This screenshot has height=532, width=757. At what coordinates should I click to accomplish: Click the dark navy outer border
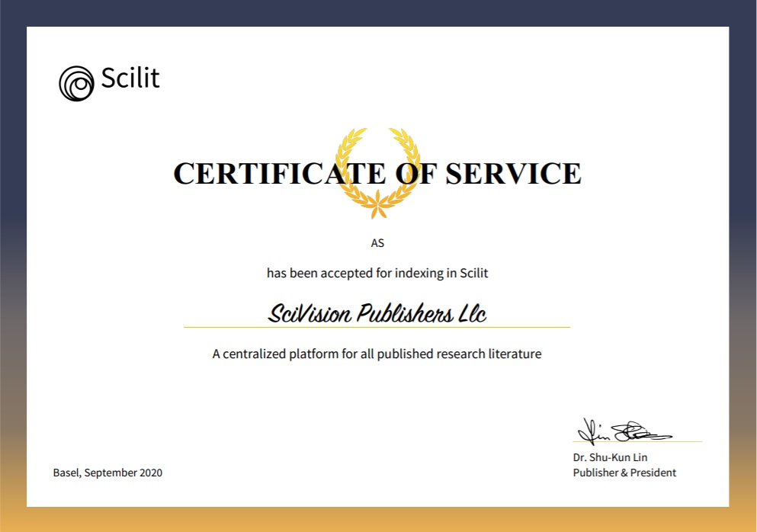378,11
